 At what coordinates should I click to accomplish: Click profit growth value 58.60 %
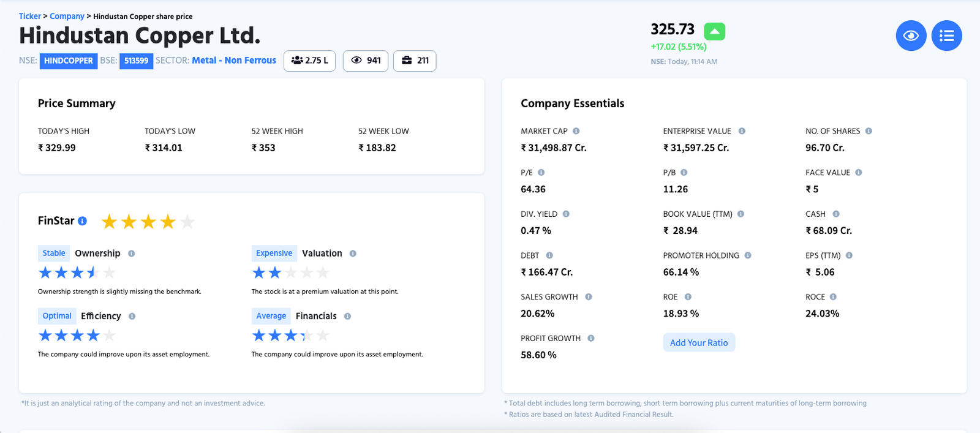click(539, 355)
